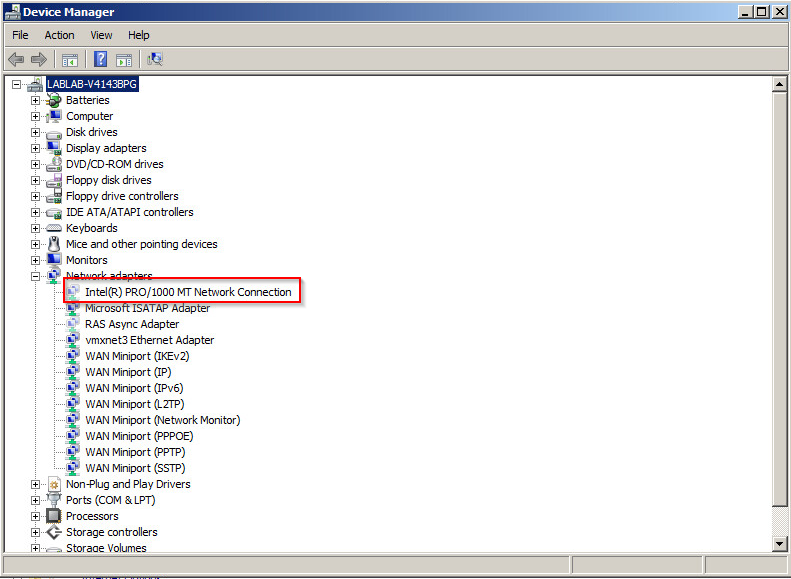Collapse the Network adapters category
The width and height of the screenshot is (791, 579).
36,276
